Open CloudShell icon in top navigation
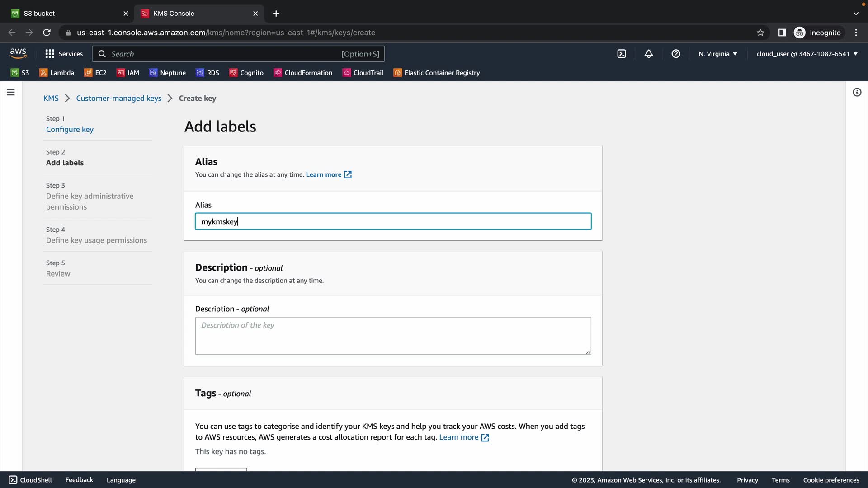Image resolution: width=868 pixels, height=488 pixels. pyautogui.click(x=622, y=54)
